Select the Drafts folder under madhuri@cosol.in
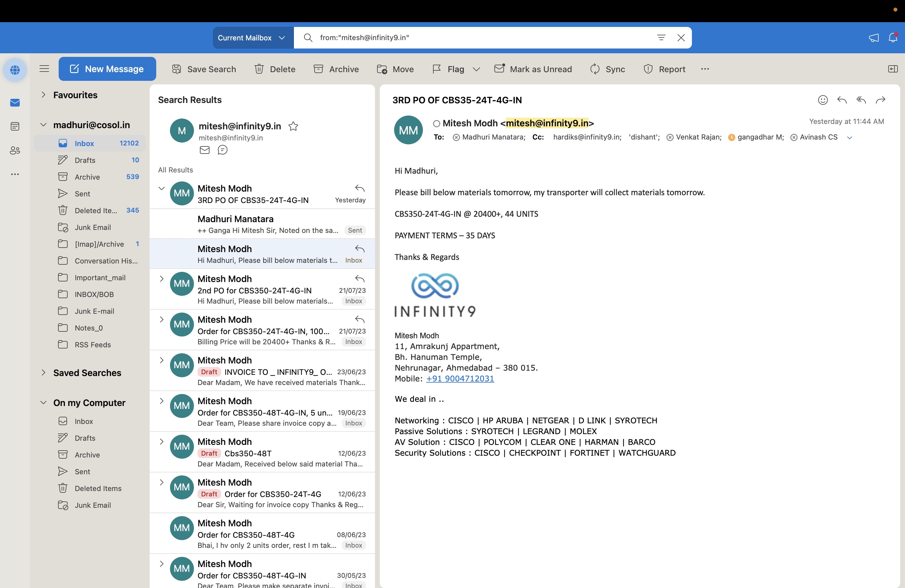The height and width of the screenshot is (588, 905). 85,160
